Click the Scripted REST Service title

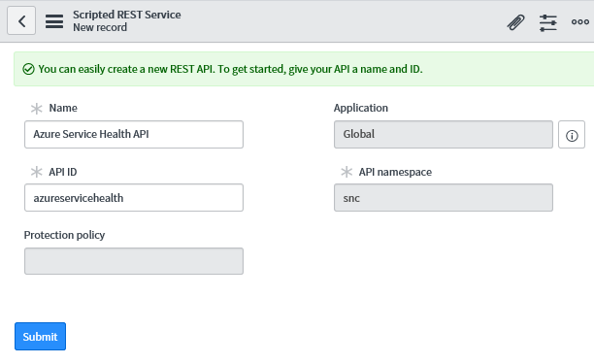click(127, 15)
